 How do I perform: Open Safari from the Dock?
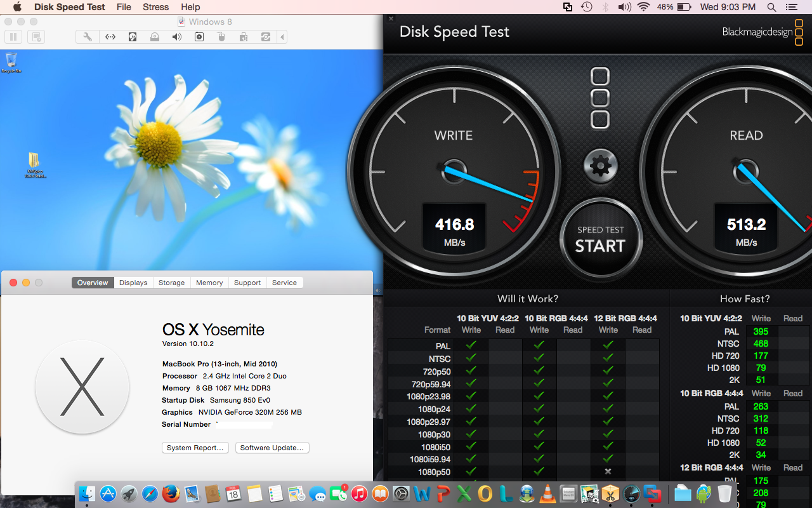pyautogui.click(x=150, y=493)
